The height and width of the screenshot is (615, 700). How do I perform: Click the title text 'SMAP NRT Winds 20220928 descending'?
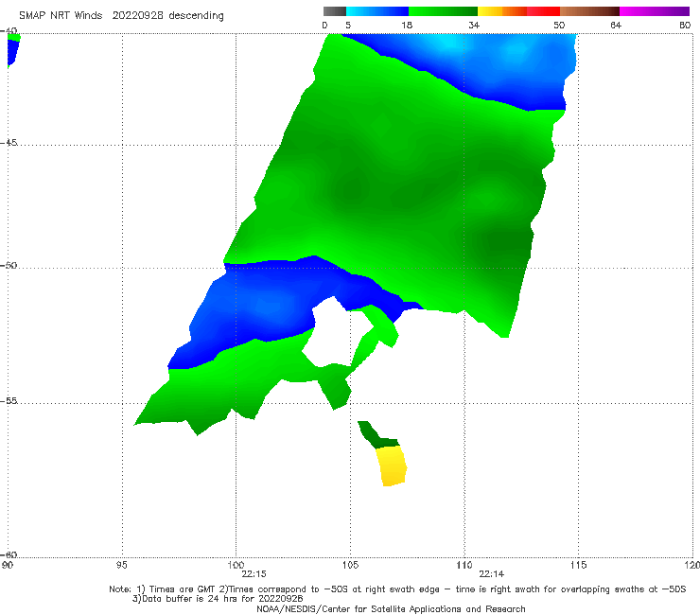pyautogui.click(x=121, y=16)
